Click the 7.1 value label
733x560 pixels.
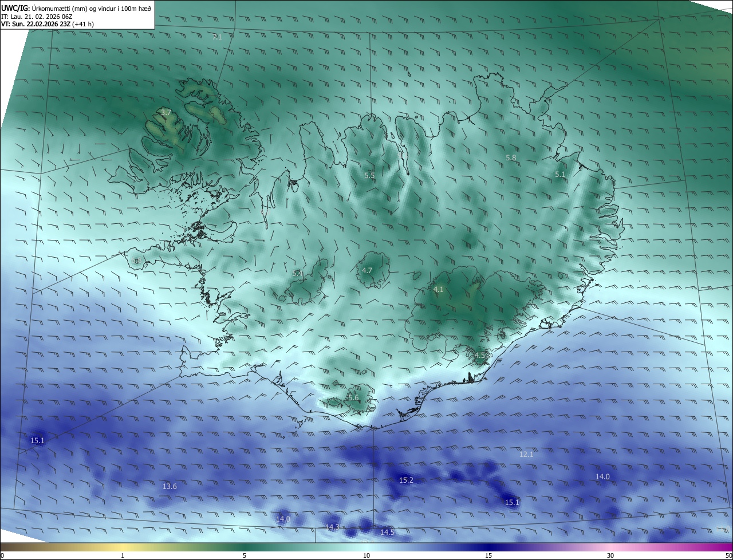click(x=217, y=37)
